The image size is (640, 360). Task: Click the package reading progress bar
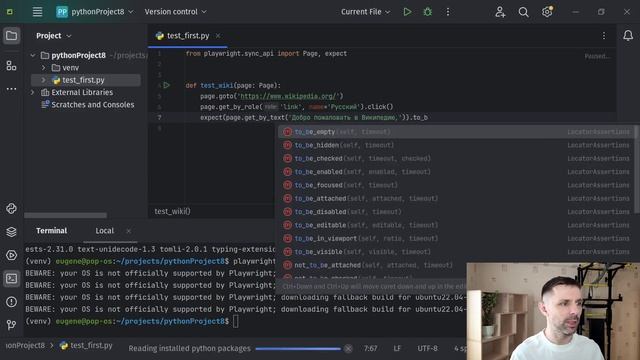(298, 349)
